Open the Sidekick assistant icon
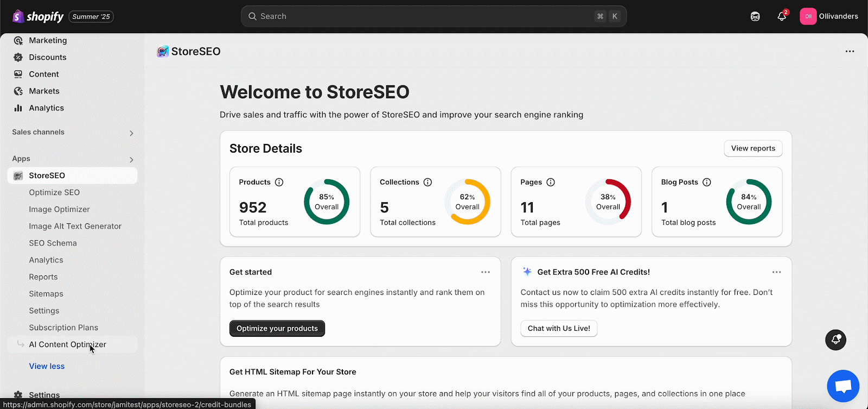The image size is (868, 409). click(x=755, y=16)
